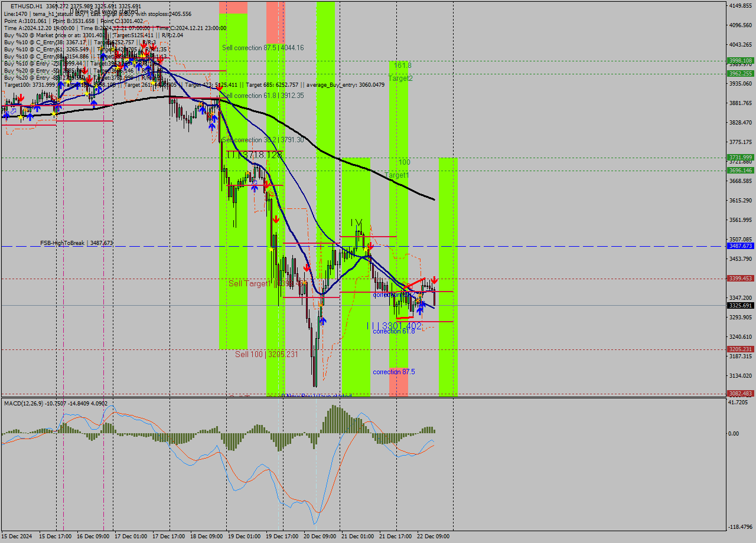Click the 4096.560 price scale value
The image size is (756, 543).
coord(740,25)
